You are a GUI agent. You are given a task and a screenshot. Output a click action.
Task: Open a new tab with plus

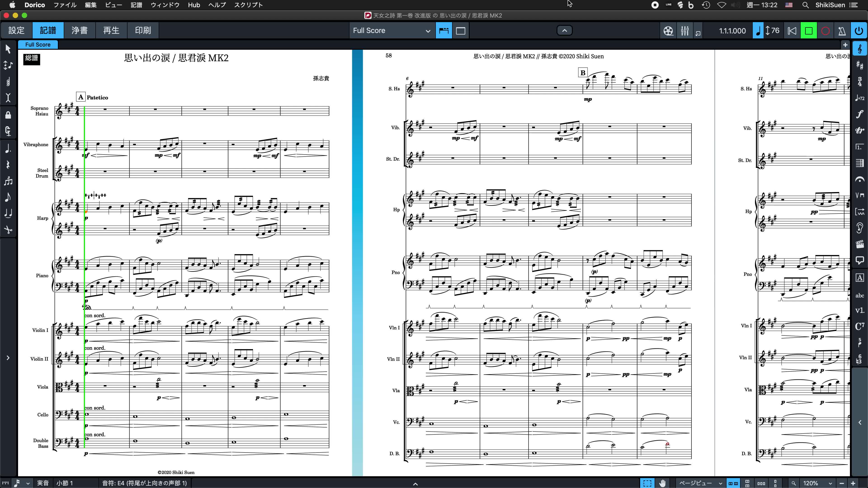[x=845, y=45]
